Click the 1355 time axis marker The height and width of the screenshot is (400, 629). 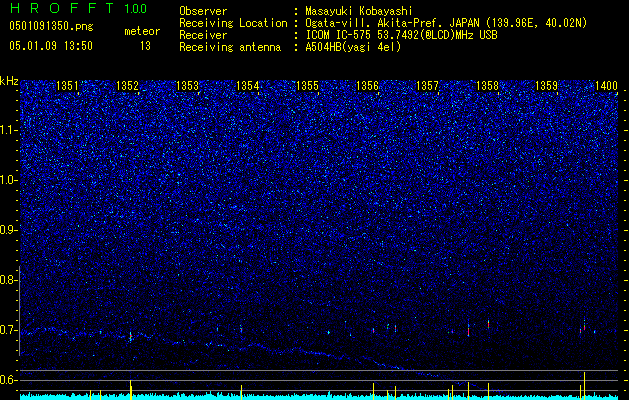pyautogui.click(x=307, y=85)
